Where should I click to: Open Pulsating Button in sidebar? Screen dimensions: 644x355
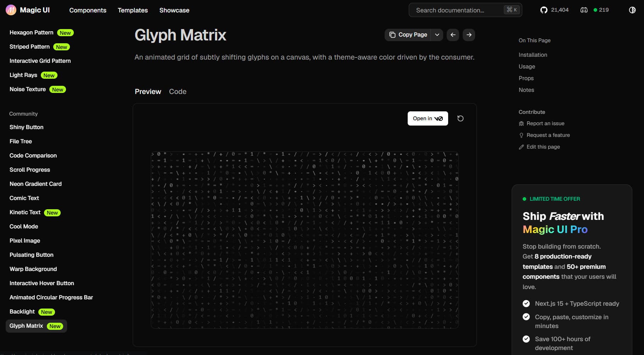click(x=31, y=255)
